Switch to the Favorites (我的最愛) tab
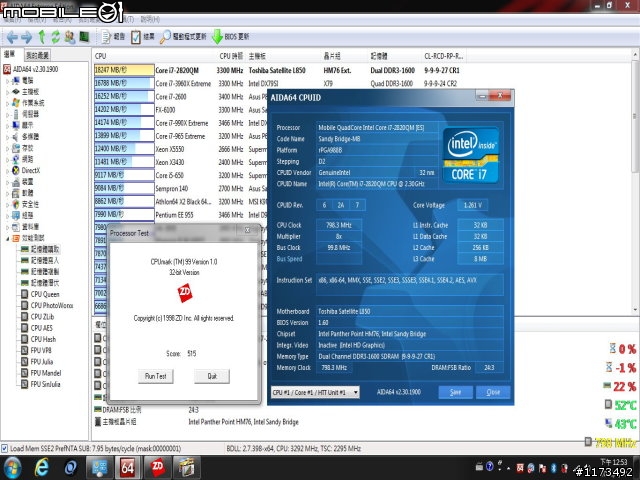The height and width of the screenshot is (480, 640). pos(38,55)
